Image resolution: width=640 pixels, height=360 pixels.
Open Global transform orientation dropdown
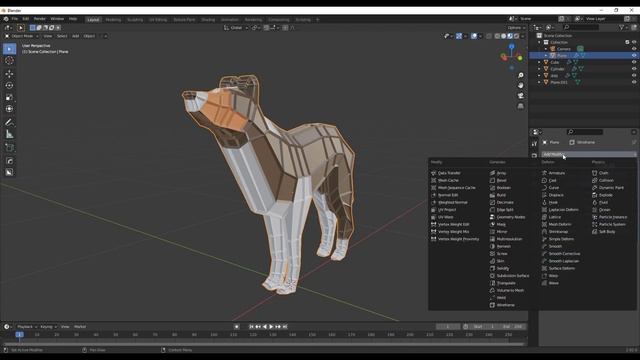[236, 28]
